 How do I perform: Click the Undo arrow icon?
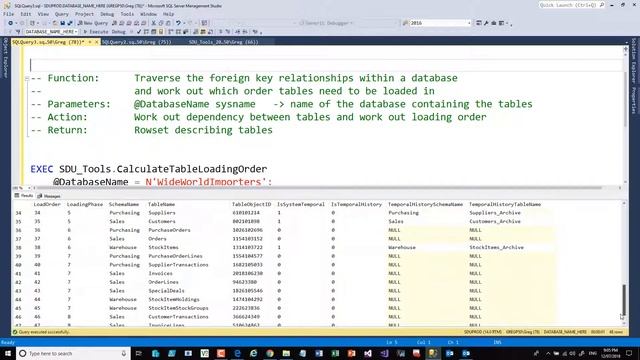coord(178,23)
